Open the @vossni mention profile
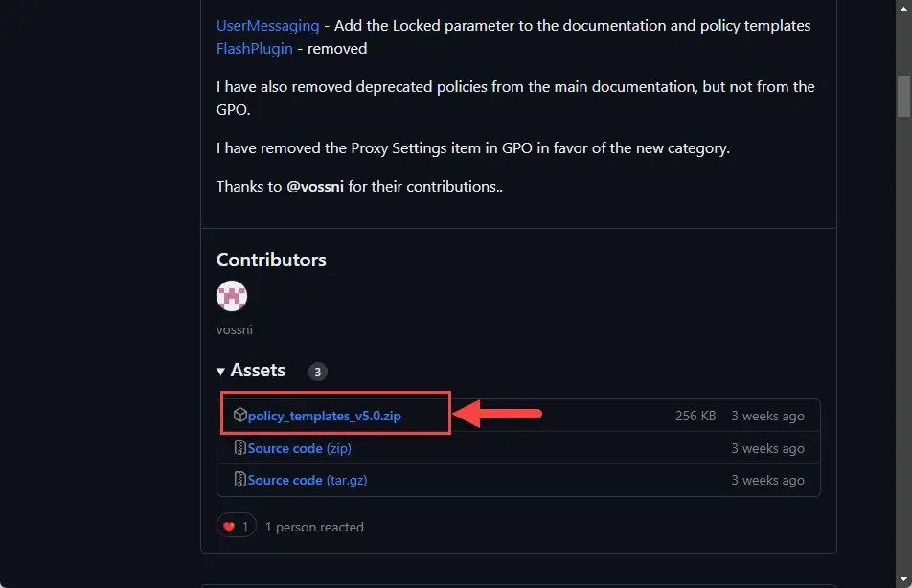This screenshot has width=912, height=588. click(315, 187)
